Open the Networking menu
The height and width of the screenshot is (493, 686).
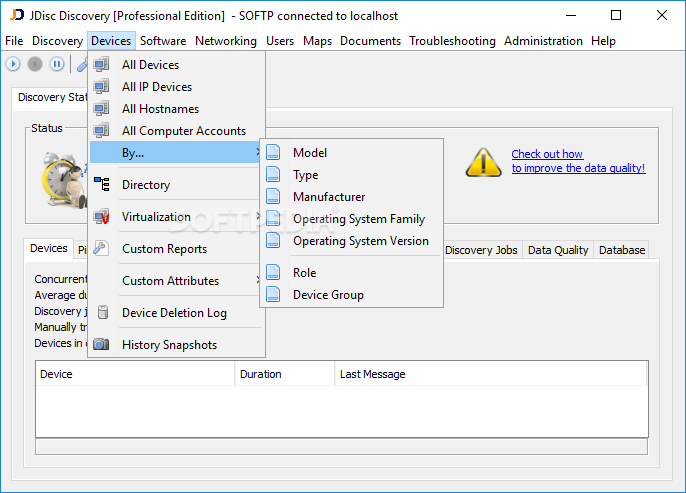tap(226, 41)
